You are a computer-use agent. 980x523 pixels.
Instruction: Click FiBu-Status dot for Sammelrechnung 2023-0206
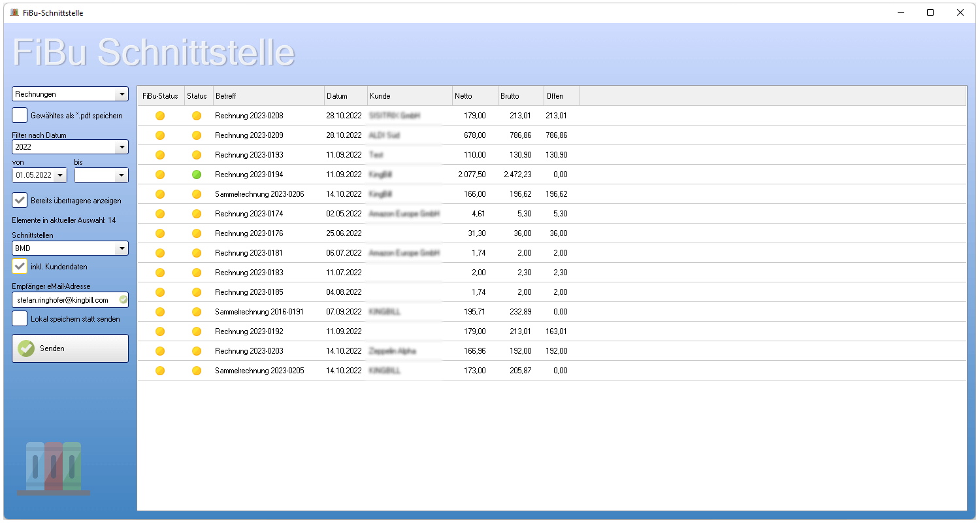tap(160, 194)
